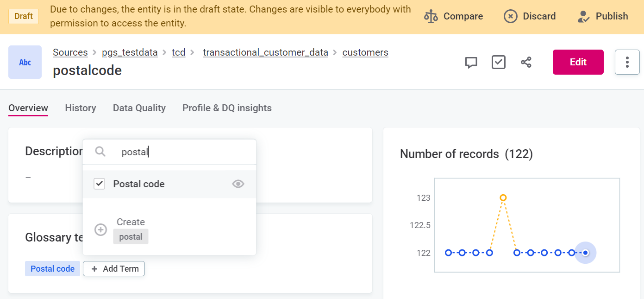Click the orange peak point on chart
Screen dimensions: 644x299
click(503, 198)
